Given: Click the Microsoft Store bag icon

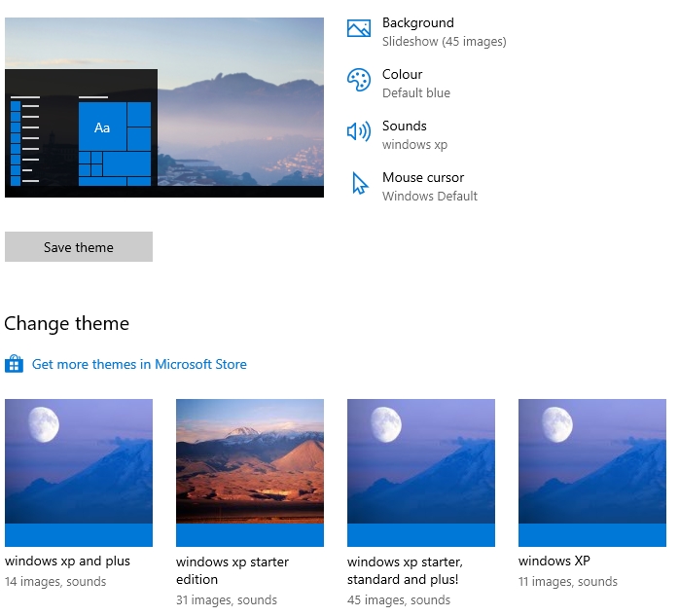Looking at the screenshot, I should (14, 364).
